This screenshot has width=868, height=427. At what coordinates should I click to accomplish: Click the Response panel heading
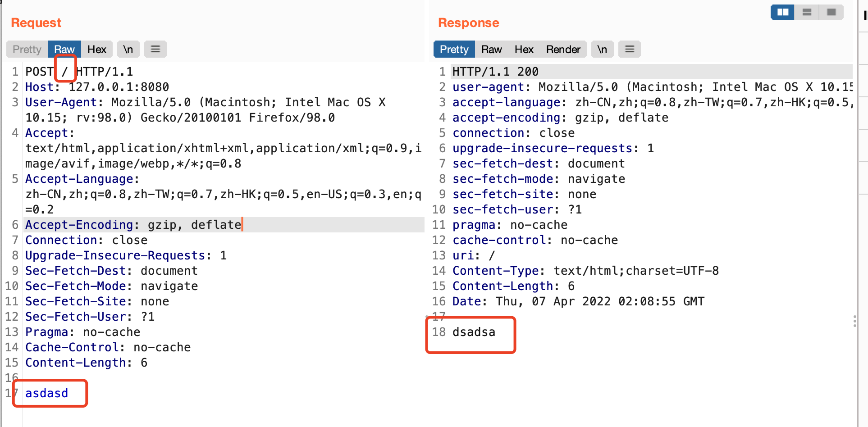469,23
